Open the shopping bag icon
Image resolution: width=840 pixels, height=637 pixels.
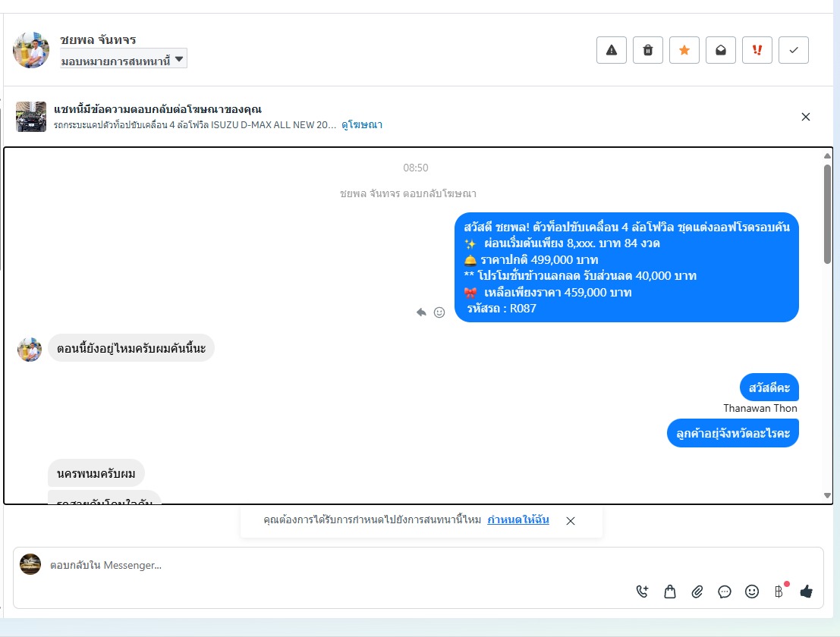[x=669, y=591]
